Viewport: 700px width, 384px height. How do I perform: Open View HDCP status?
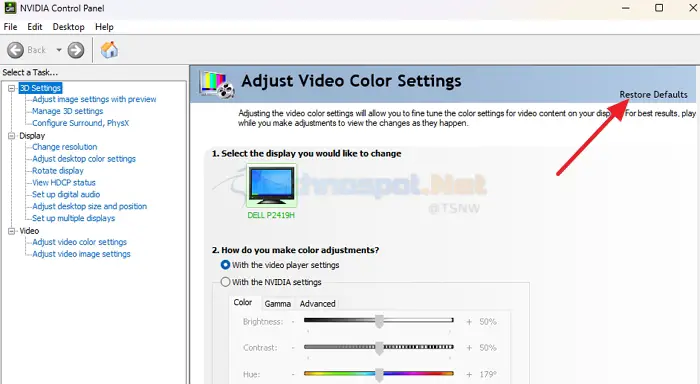(63, 182)
